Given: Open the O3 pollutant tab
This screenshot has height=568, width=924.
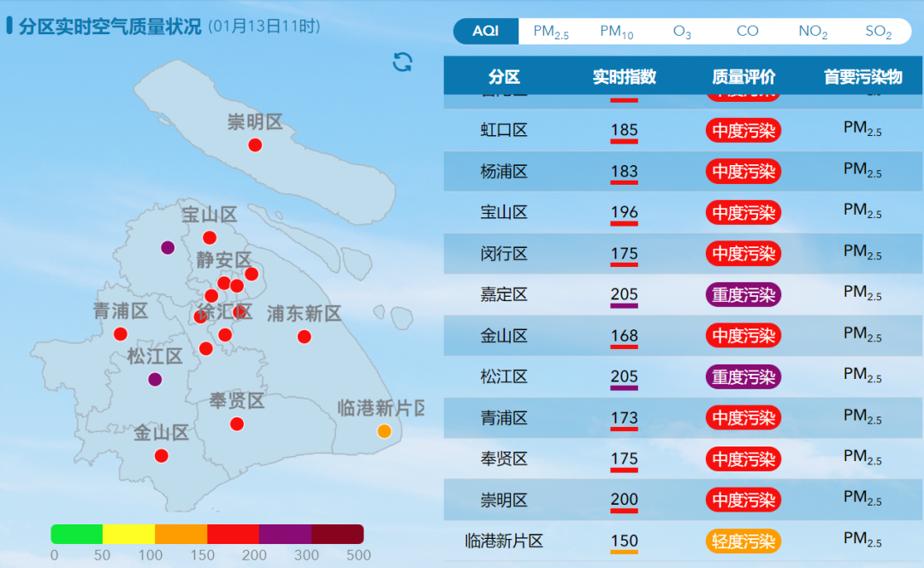Looking at the screenshot, I should click(x=682, y=32).
